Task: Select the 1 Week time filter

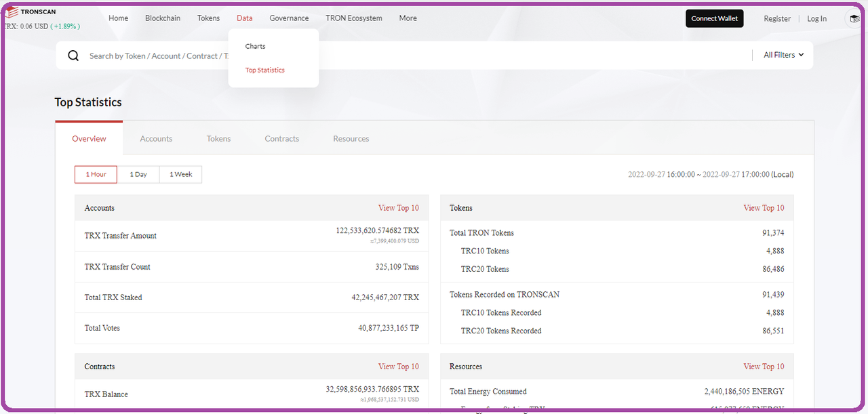Action: click(x=180, y=174)
